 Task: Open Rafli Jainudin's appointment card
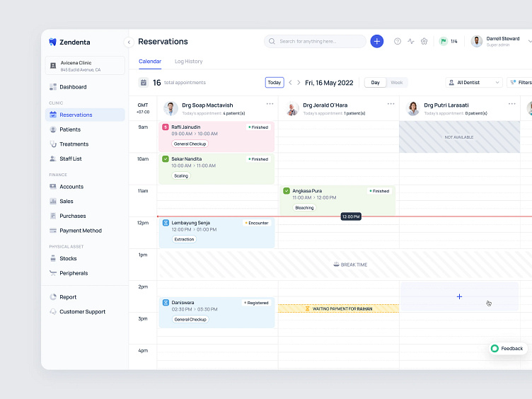point(216,137)
